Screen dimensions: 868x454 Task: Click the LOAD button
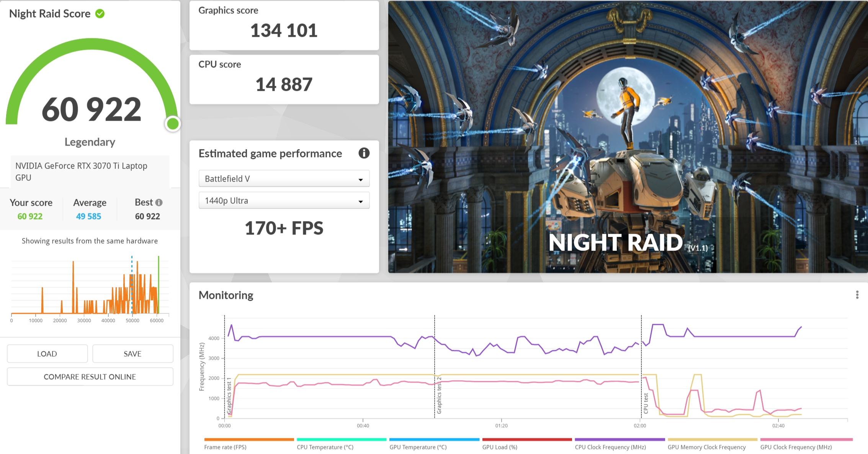pos(47,354)
